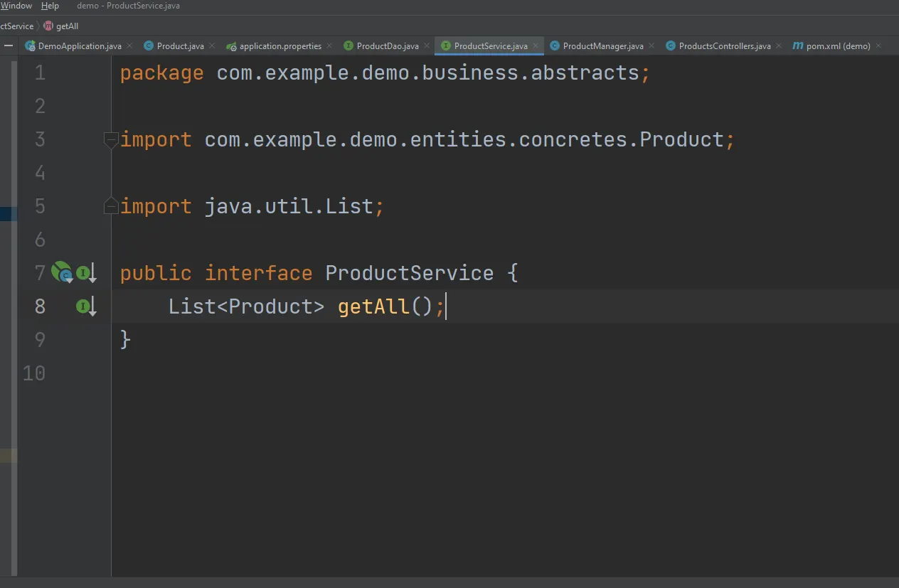
Task: Switch to the DemoApplication.java tab
Action: tap(80, 46)
